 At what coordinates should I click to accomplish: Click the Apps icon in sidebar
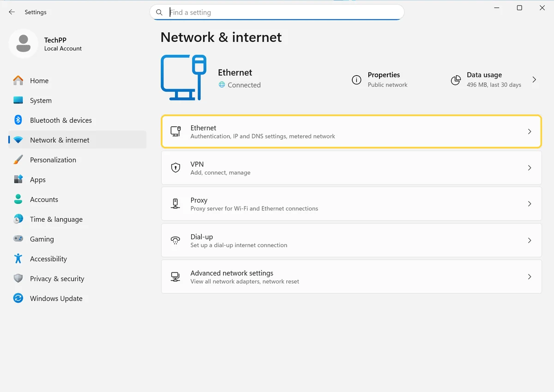click(x=18, y=179)
